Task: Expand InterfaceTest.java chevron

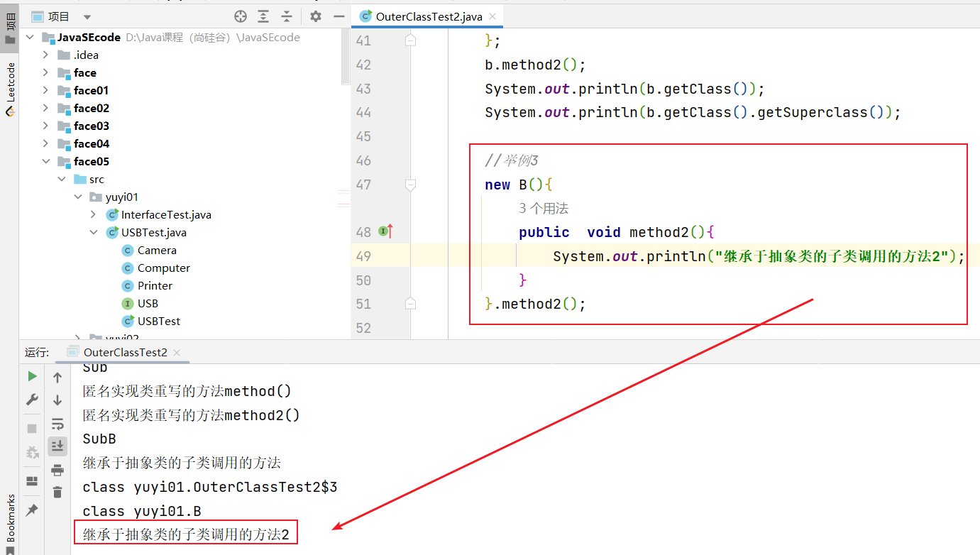Action: click(x=94, y=214)
